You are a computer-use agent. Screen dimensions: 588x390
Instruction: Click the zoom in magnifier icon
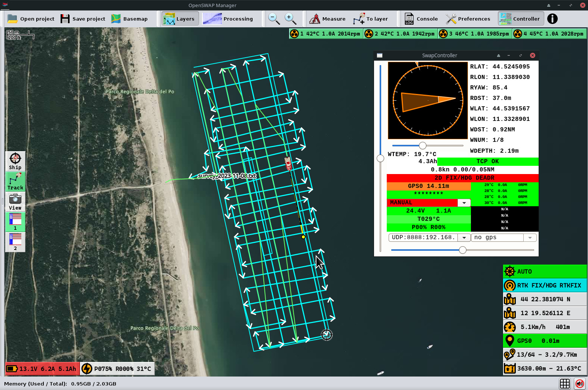pos(290,19)
